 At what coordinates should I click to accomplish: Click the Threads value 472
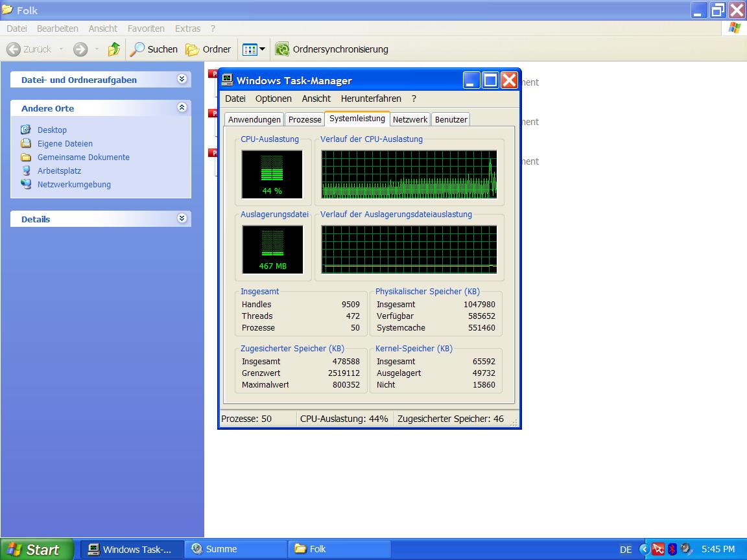(353, 316)
